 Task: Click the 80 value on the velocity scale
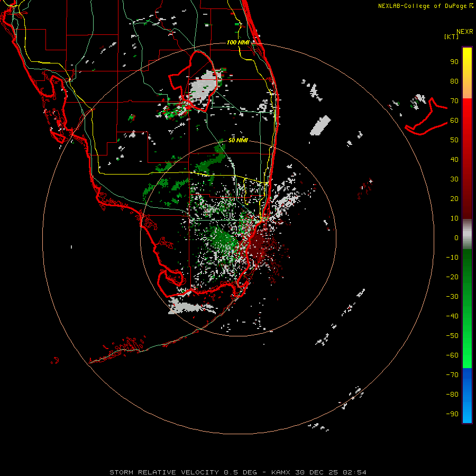coord(454,81)
